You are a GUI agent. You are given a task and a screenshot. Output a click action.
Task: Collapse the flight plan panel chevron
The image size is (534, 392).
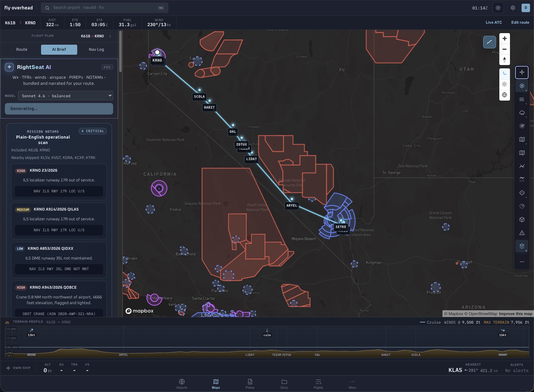pyautogui.click(x=110, y=36)
